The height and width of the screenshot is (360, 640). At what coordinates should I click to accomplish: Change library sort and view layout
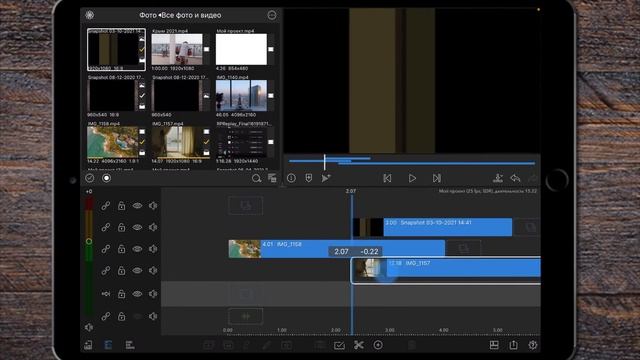coord(272,178)
